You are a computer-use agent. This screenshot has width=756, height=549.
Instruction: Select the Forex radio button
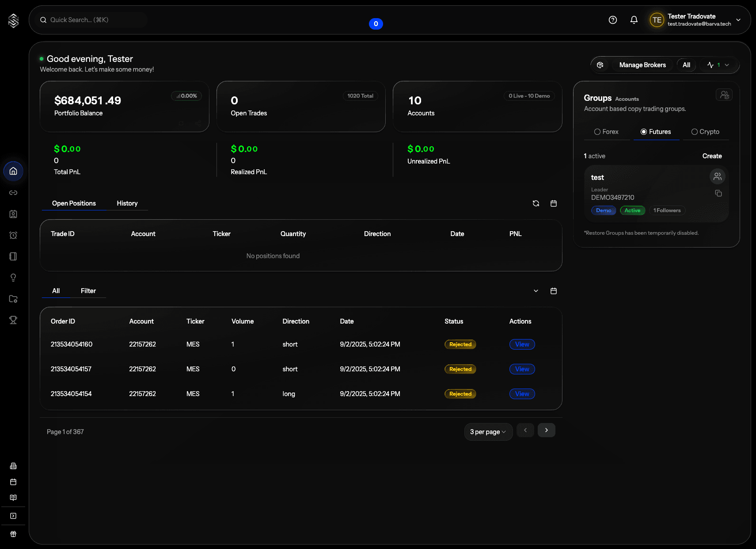tap(599, 132)
